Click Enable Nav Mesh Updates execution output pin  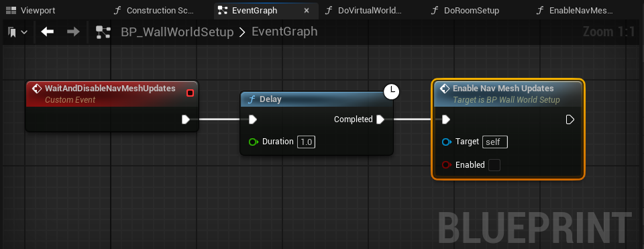click(570, 119)
